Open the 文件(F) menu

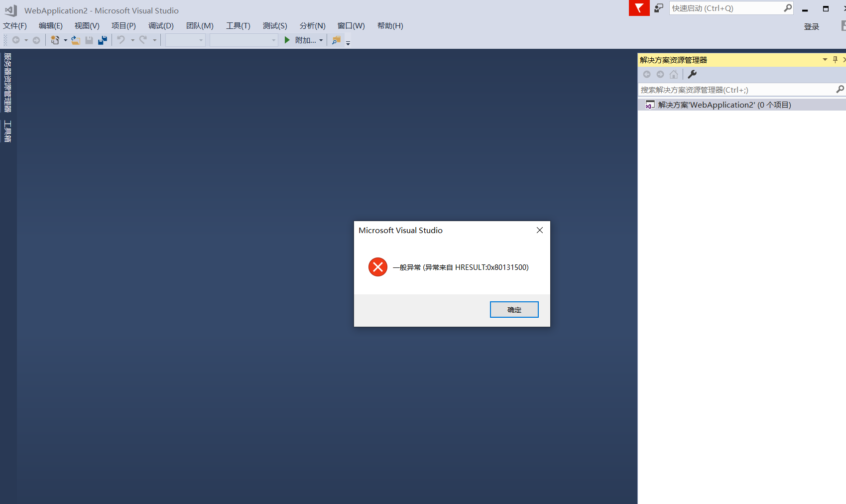pos(15,25)
